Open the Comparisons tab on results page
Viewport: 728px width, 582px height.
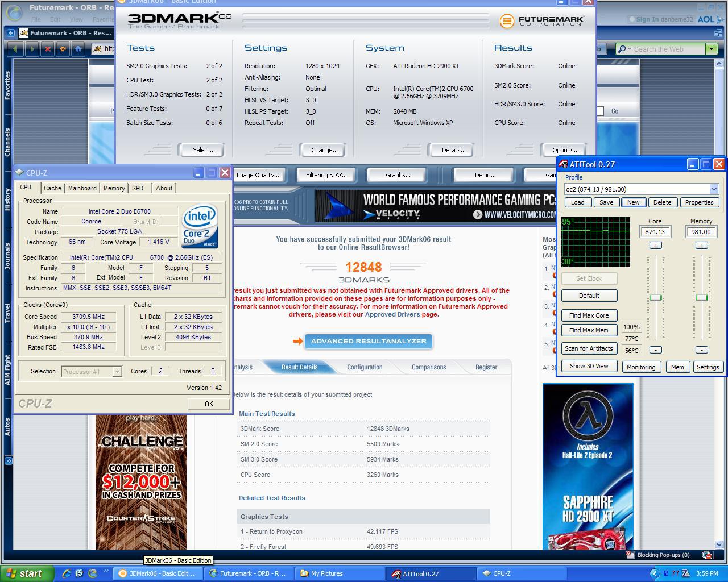pyautogui.click(x=429, y=367)
